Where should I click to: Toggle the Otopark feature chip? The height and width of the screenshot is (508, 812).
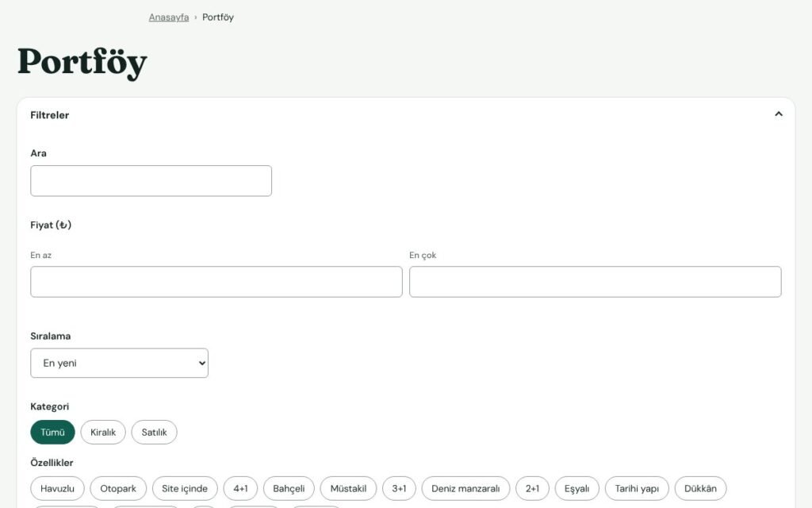tap(118, 488)
